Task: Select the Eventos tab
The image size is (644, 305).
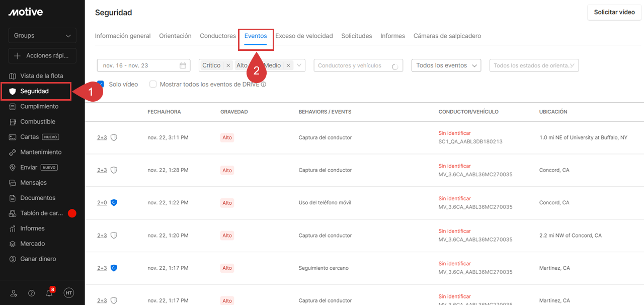Action: click(256, 36)
